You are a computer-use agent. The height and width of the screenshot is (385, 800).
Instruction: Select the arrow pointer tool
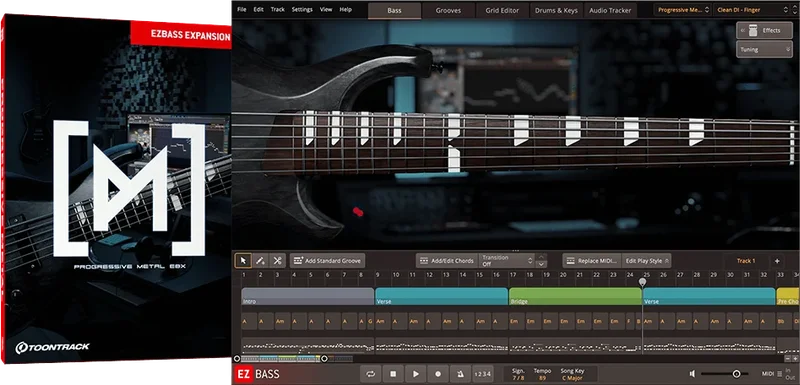pyautogui.click(x=243, y=261)
